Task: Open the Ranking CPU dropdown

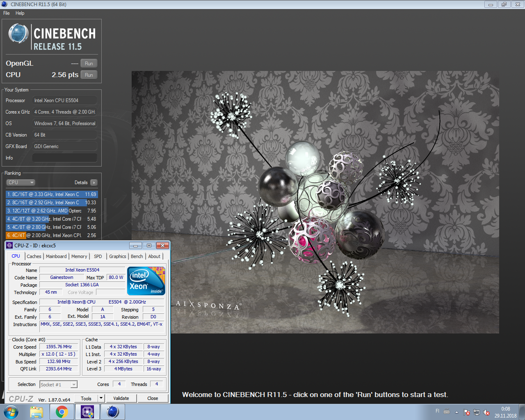Action: 21,183
